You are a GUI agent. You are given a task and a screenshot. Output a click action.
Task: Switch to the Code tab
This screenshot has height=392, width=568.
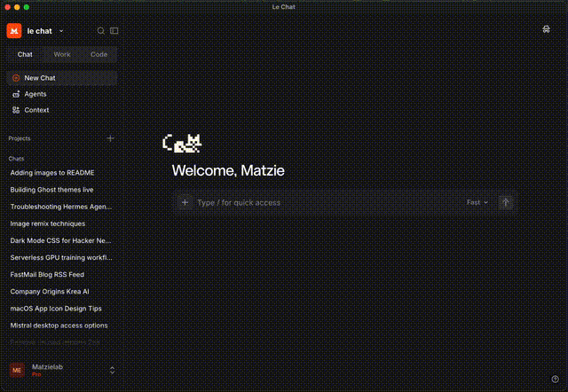(x=99, y=54)
